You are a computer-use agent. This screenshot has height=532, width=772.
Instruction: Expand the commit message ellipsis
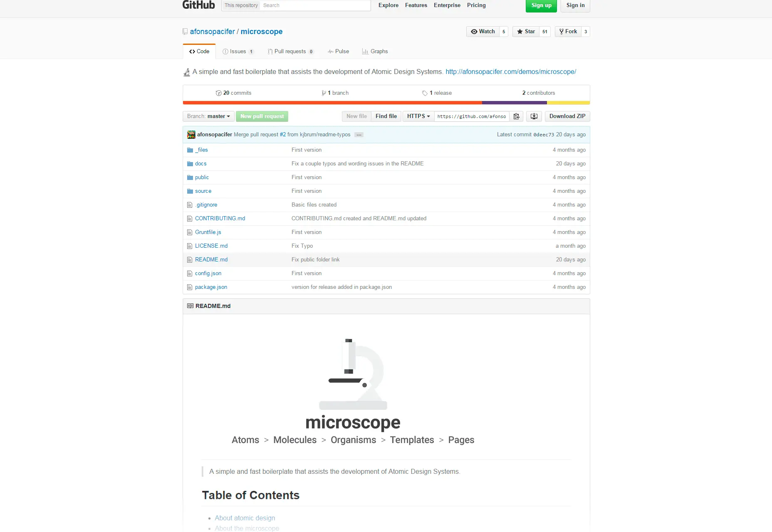[358, 134]
